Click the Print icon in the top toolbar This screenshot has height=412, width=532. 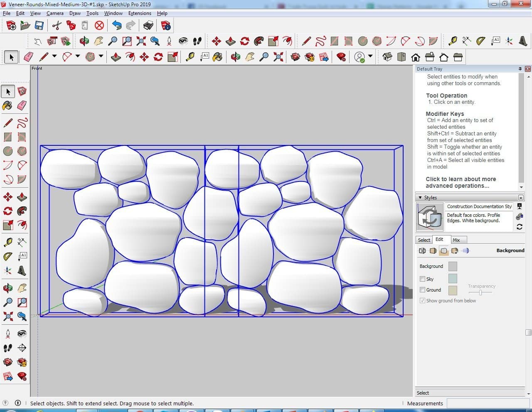click(x=148, y=26)
